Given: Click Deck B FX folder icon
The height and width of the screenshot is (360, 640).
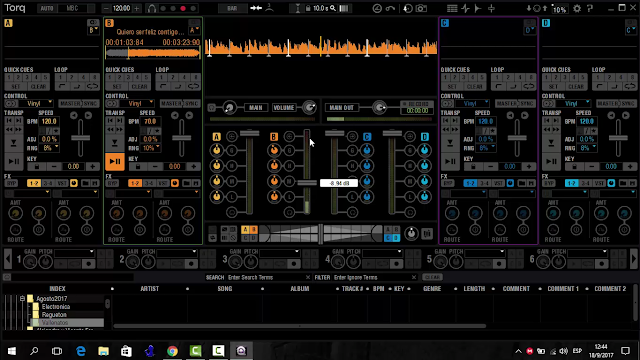Looking at the screenshot, I should click(x=187, y=183).
